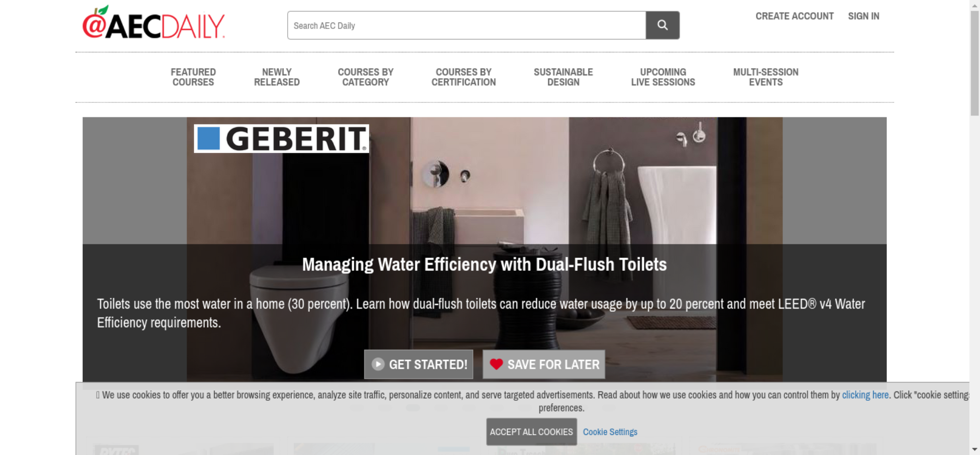Click the search magnifier icon button
This screenshot has height=455, width=980.
click(662, 25)
